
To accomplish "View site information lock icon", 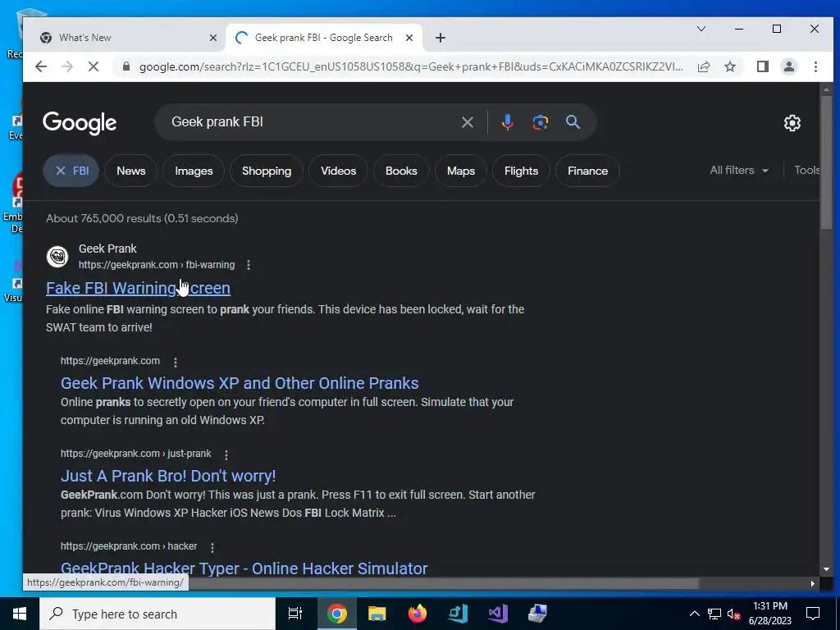I will 126,66.
